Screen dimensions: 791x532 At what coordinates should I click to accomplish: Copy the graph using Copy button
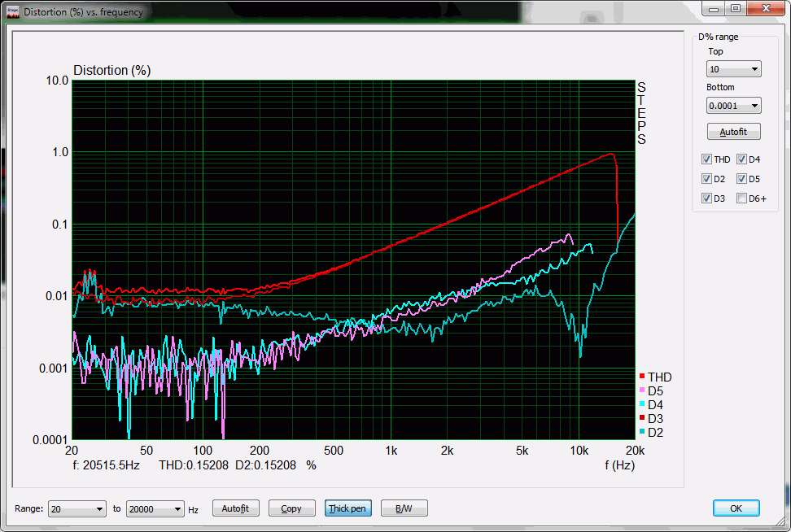click(291, 509)
